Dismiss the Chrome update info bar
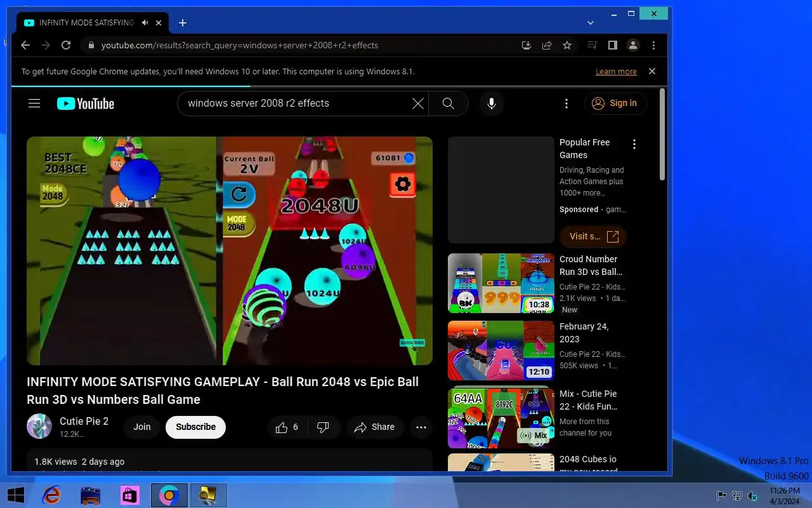 [x=652, y=71]
